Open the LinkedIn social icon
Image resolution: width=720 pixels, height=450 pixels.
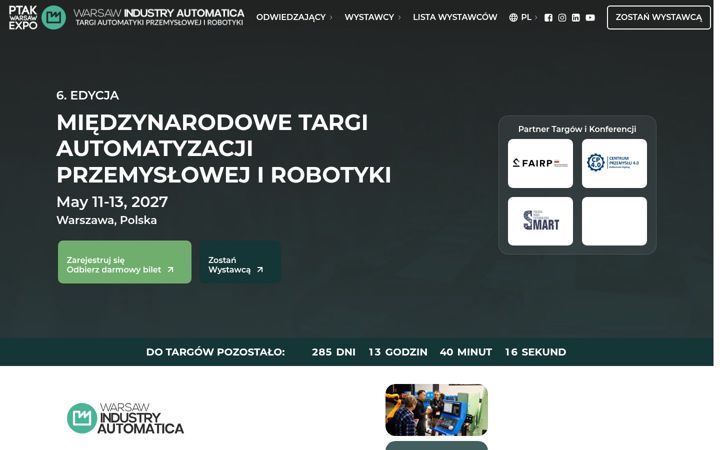(576, 17)
